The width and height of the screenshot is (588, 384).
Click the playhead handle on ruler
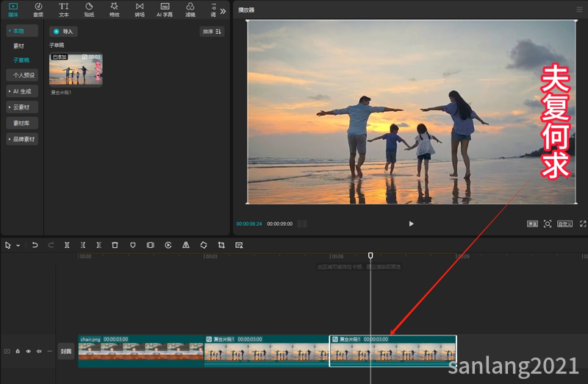point(370,255)
